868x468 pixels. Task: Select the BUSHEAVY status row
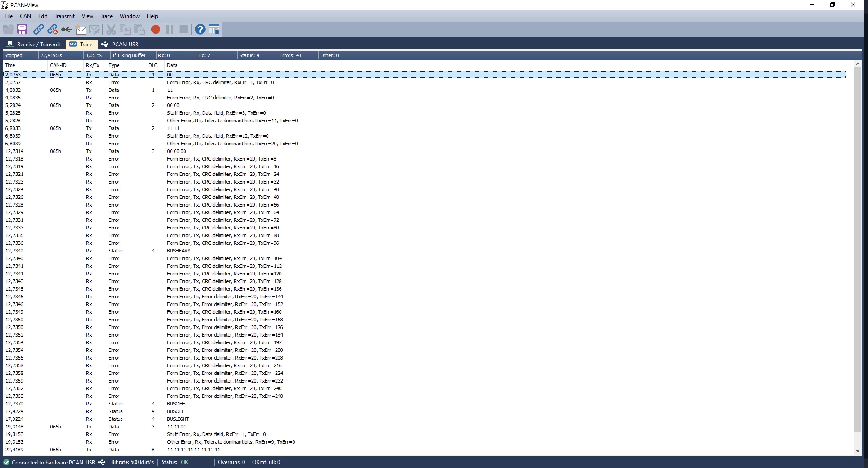pyautogui.click(x=424, y=251)
